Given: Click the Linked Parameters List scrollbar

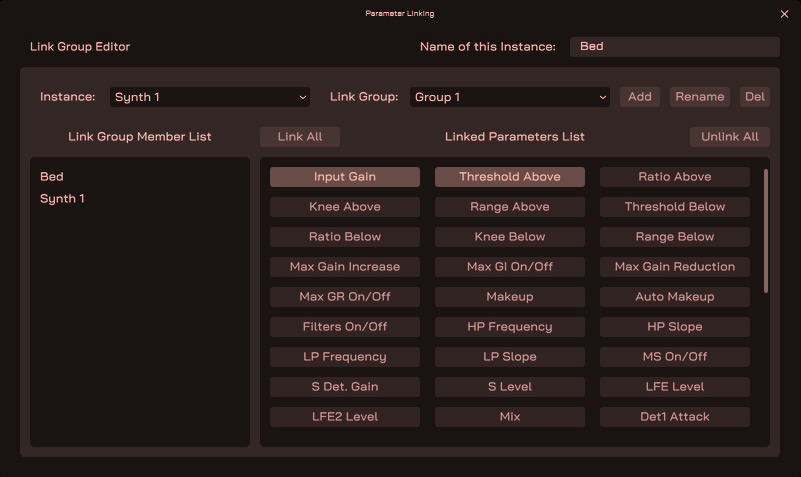Looking at the screenshot, I should [766, 230].
